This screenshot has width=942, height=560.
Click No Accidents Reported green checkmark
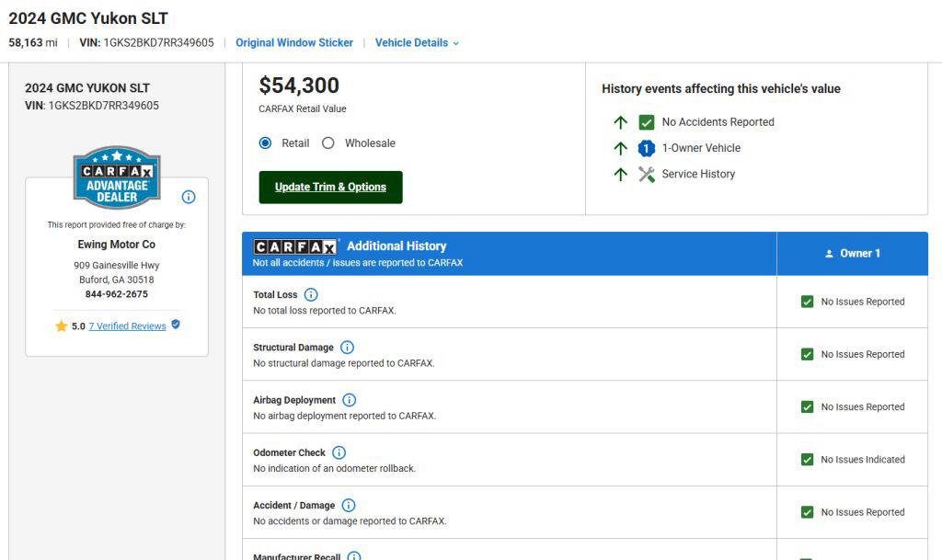pyautogui.click(x=647, y=122)
